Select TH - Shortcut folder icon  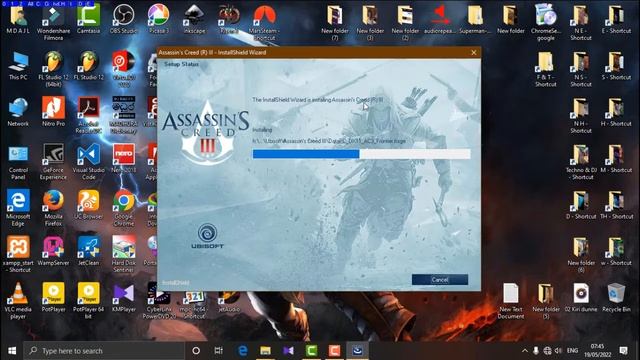(x=616, y=205)
